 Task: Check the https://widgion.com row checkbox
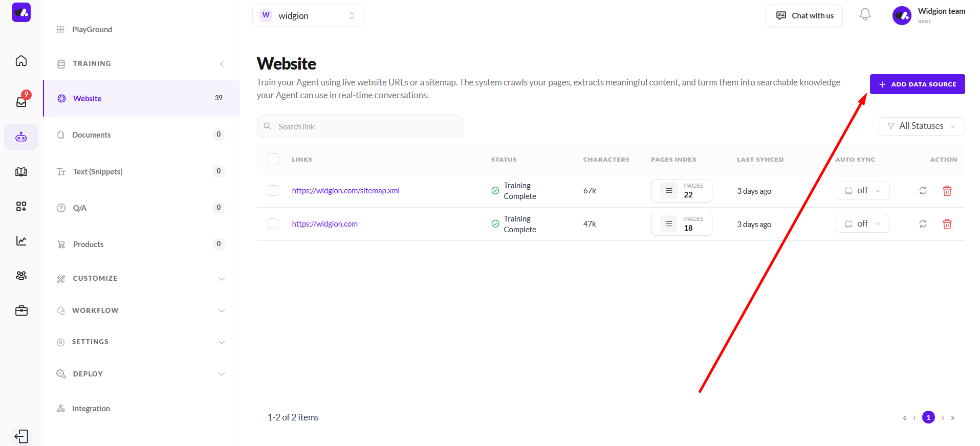coord(273,224)
